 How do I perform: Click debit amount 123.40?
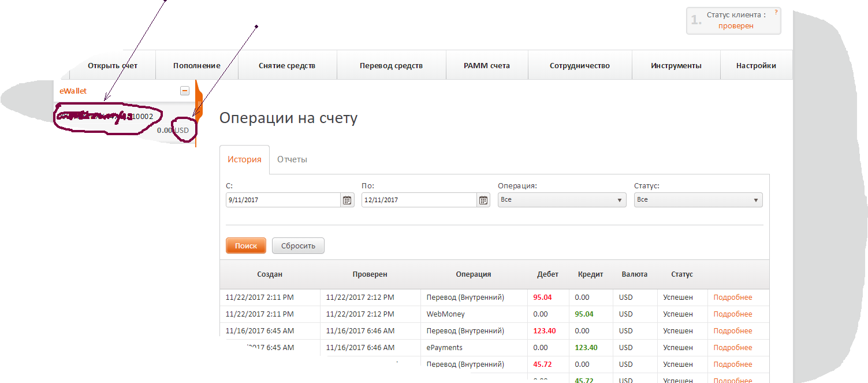pos(545,331)
